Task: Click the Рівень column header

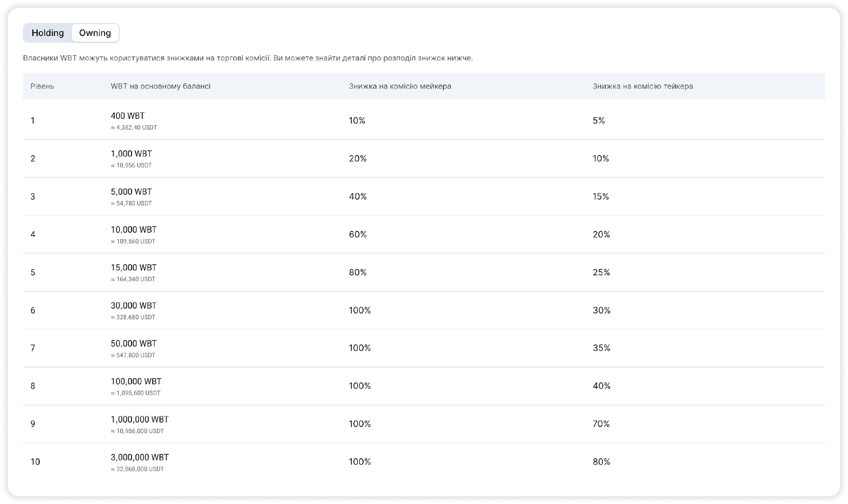Action: coord(42,86)
